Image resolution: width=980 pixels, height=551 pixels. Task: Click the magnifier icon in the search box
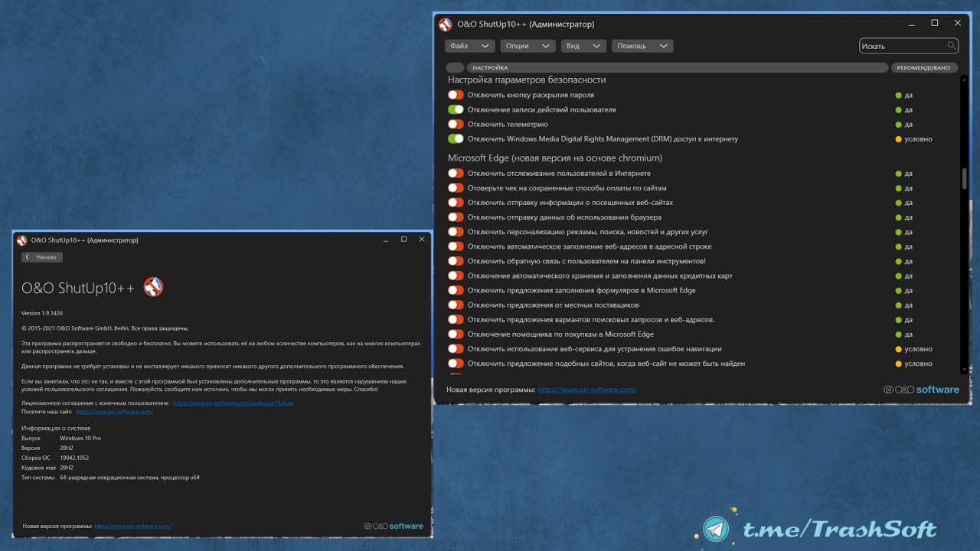[952, 46]
